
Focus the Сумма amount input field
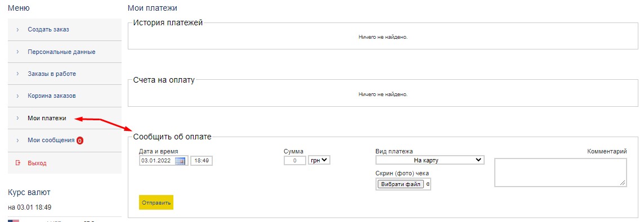click(x=295, y=160)
